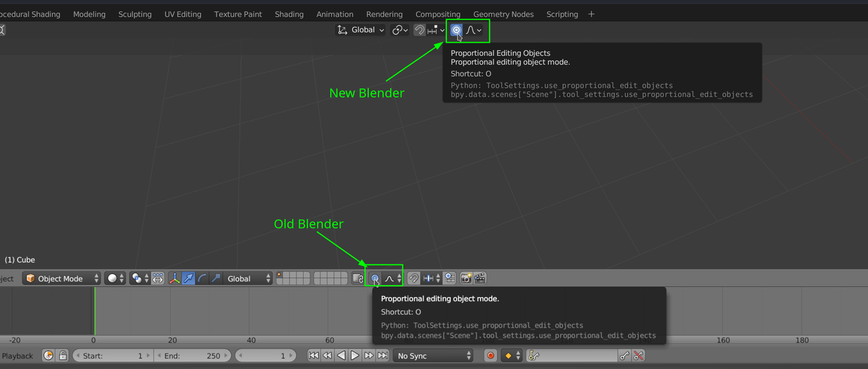The height and width of the screenshot is (369, 868).
Task: Click frame 160 on the timeline ruler
Action: 723,341
